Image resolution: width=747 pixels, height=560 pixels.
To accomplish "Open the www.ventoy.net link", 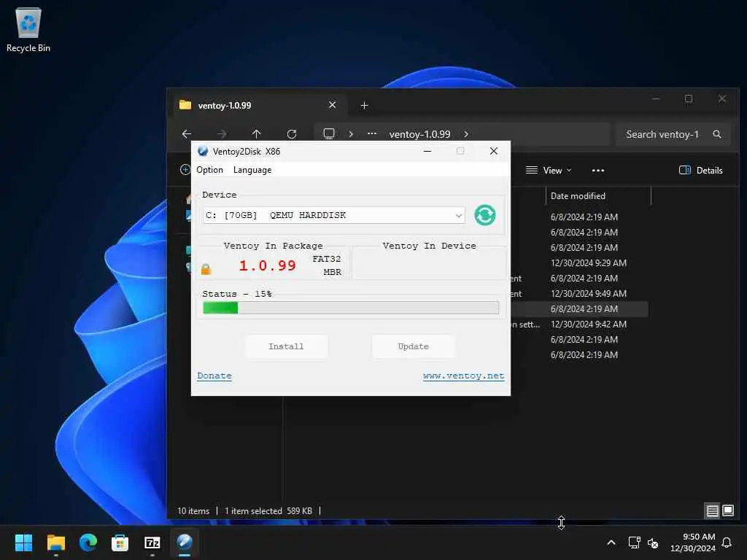I will pyautogui.click(x=463, y=376).
